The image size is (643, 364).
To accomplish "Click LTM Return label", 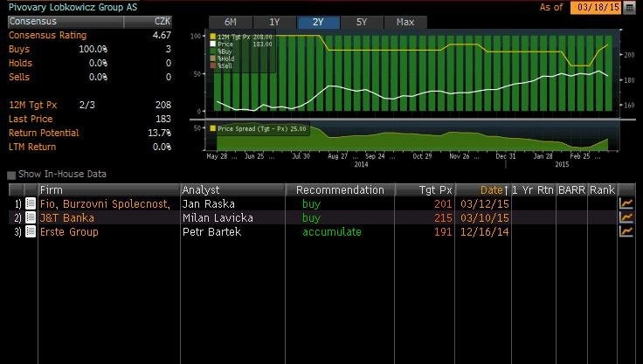I will (32, 147).
